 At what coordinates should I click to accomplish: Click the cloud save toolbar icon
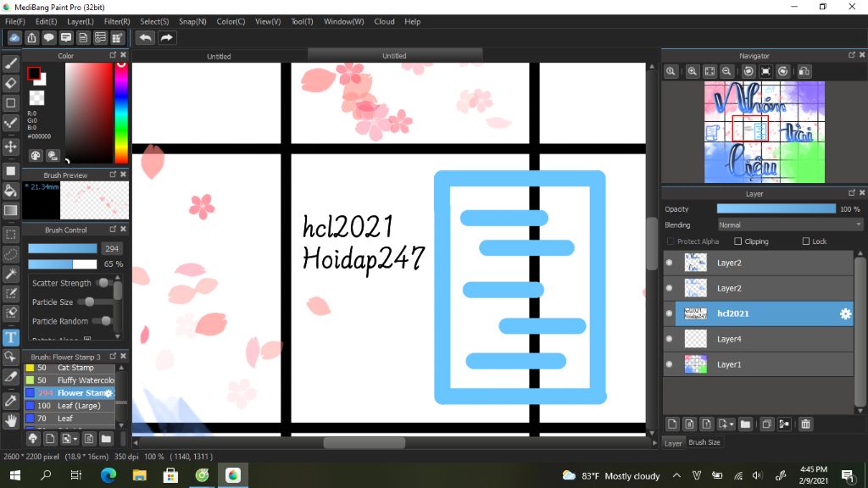(x=14, y=37)
